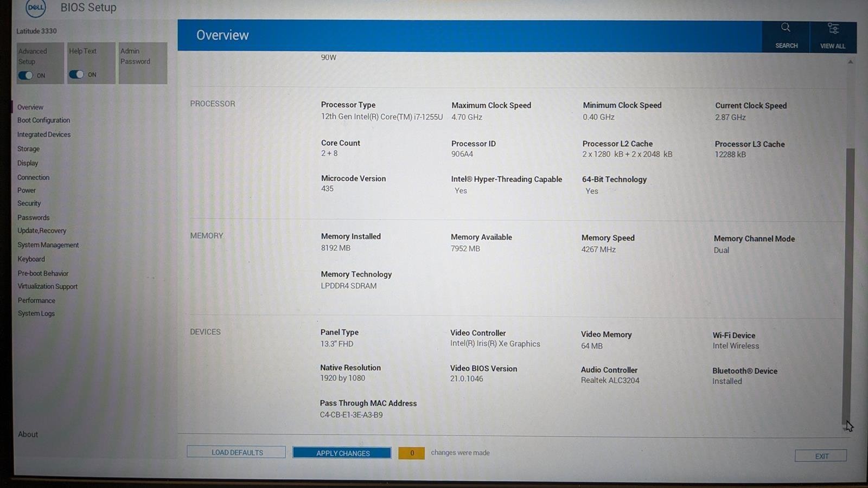Toggle the Help Text switch
This screenshot has height=488, width=868.
point(76,74)
